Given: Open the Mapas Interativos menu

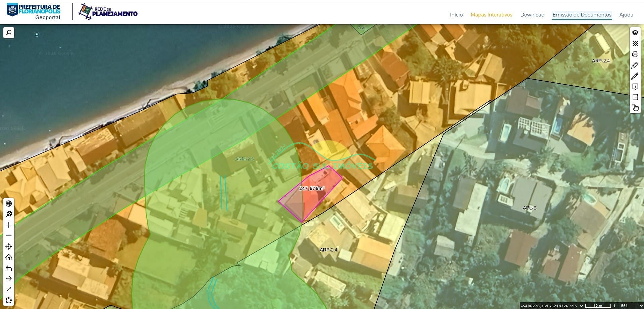Looking at the screenshot, I should click(491, 15).
